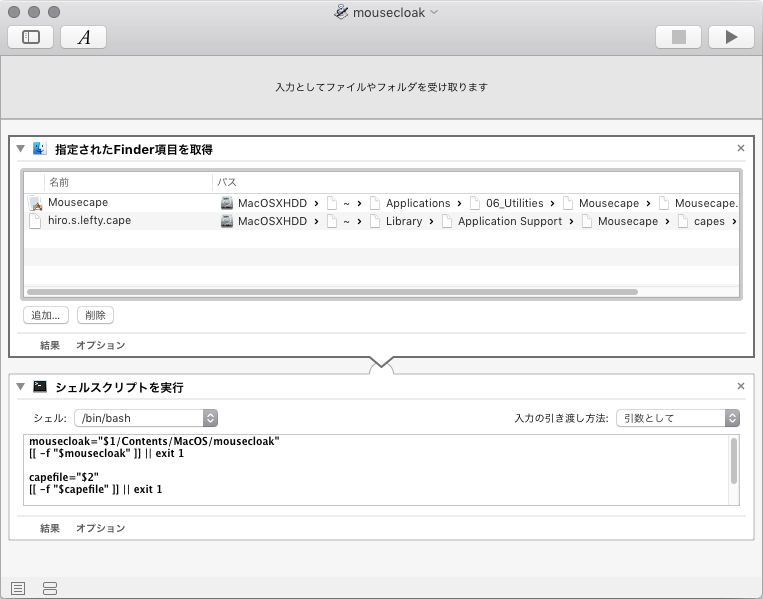
Task: Open 結果 in shell script action
Action: 50,528
